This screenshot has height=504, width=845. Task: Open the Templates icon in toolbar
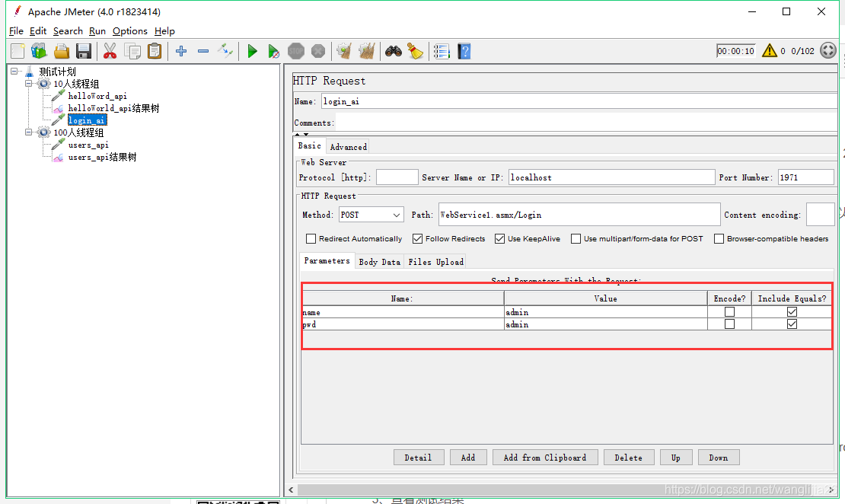[39, 51]
